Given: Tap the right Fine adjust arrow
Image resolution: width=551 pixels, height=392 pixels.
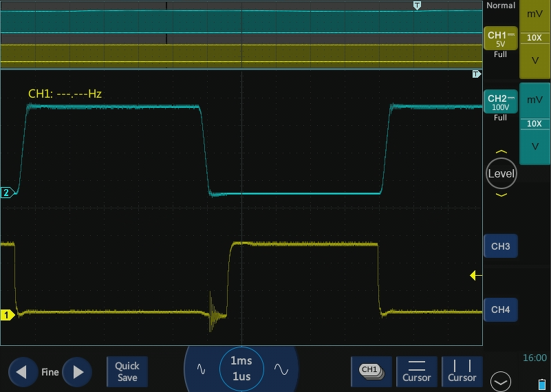Looking at the screenshot, I should (x=77, y=372).
